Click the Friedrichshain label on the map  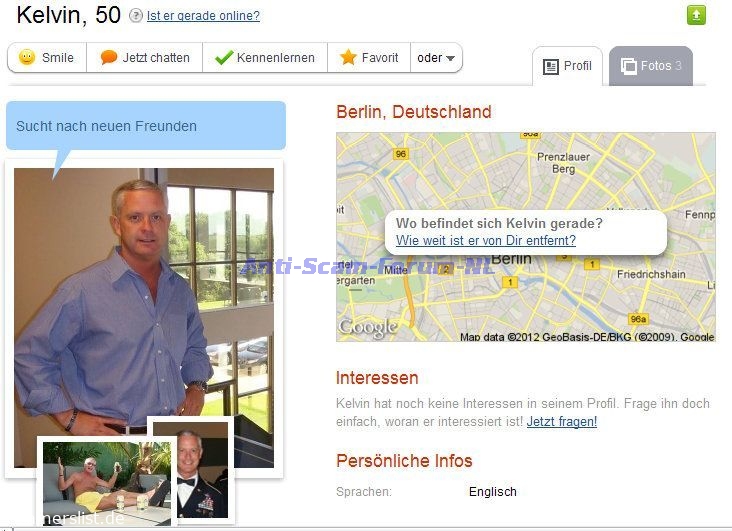651,274
